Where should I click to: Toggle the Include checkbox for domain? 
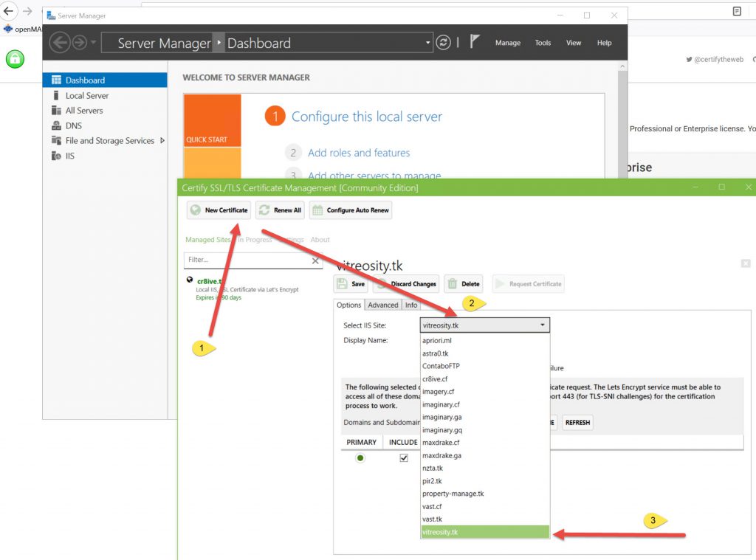pyautogui.click(x=403, y=458)
